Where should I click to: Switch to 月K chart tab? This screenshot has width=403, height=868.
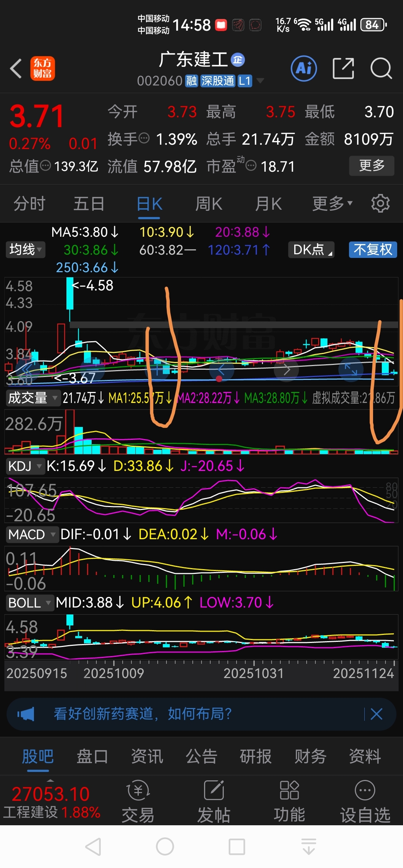click(x=268, y=203)
